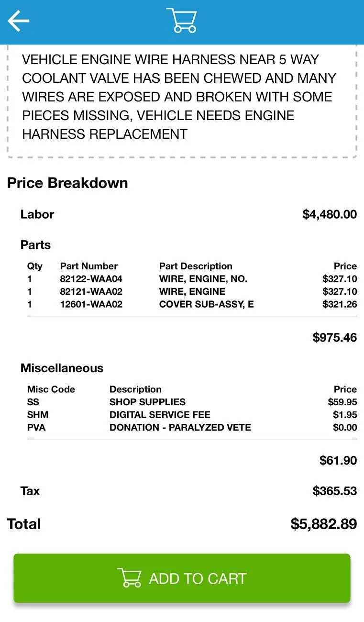This screenshot has height=622, width=364.
Task: Select part number 82121-WAA02 row
Action: 192,291
